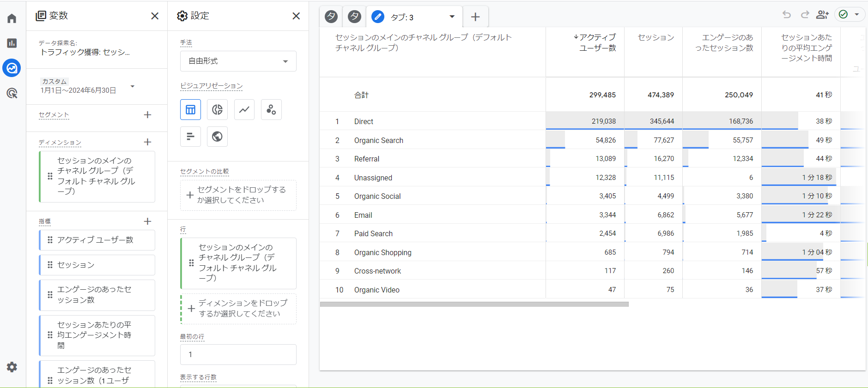Add a new tab with plus button
Screen dimensions: 868x388
click(475, 17)
